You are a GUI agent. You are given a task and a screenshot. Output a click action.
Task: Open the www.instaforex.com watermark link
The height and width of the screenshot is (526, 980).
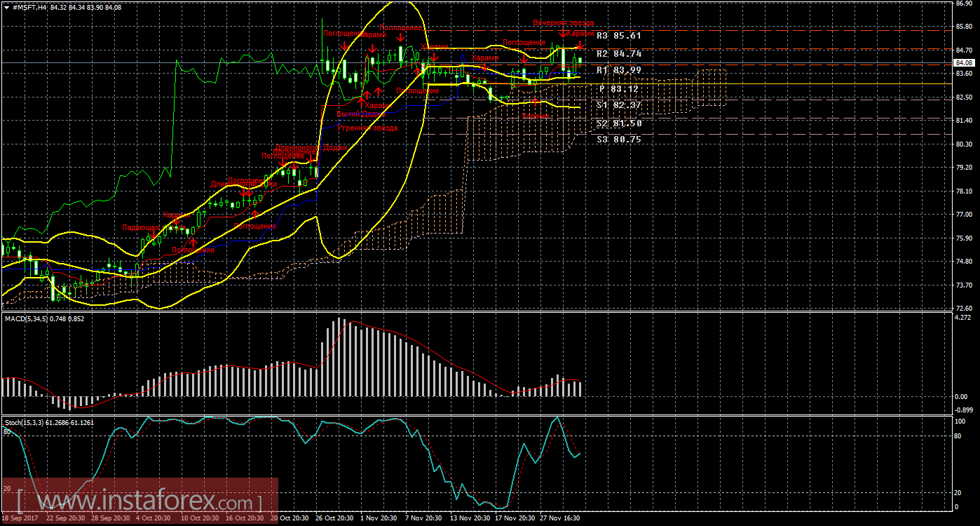[139, 502]
